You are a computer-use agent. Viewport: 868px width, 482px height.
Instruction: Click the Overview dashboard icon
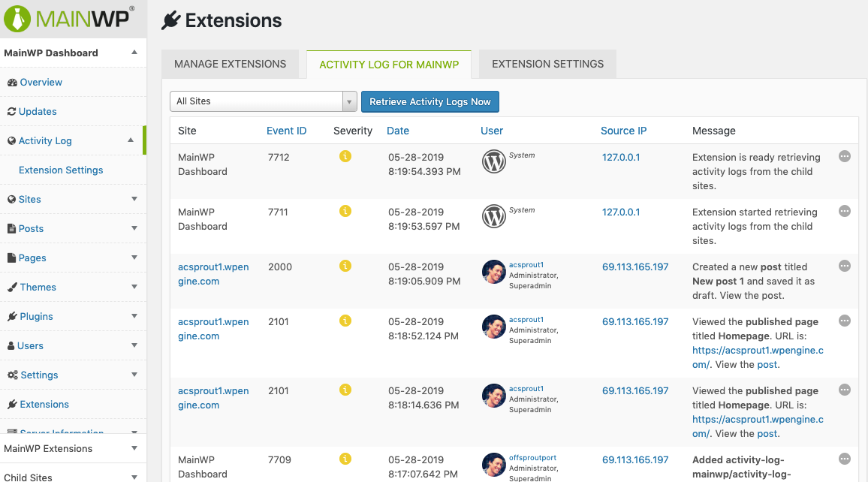point(12,83)
